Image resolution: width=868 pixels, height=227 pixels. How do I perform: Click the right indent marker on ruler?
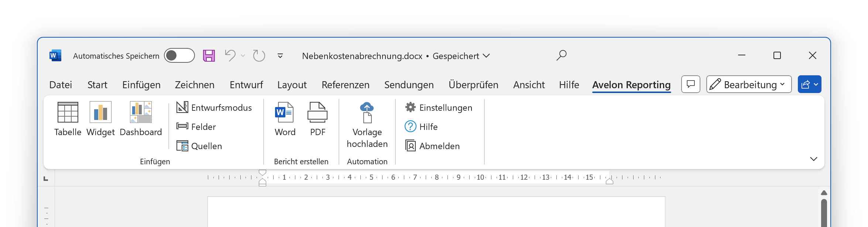click(610, 181)
